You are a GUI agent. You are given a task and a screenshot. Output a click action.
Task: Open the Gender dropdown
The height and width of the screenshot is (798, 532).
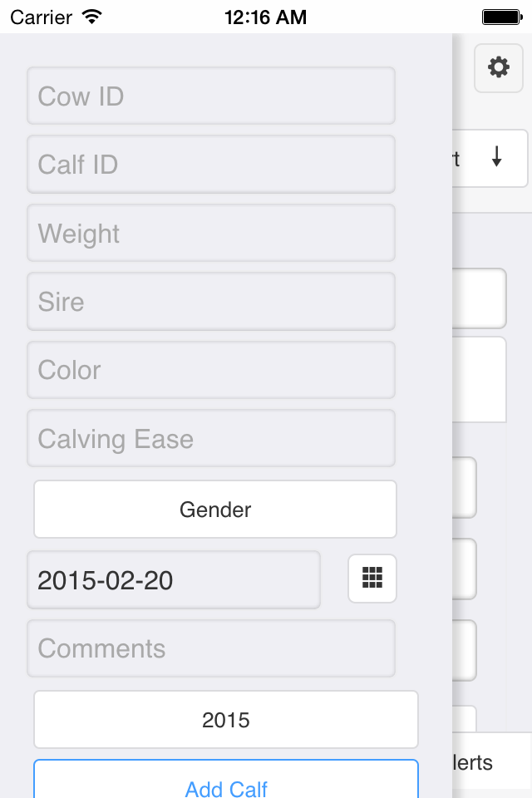coord(215,509)
